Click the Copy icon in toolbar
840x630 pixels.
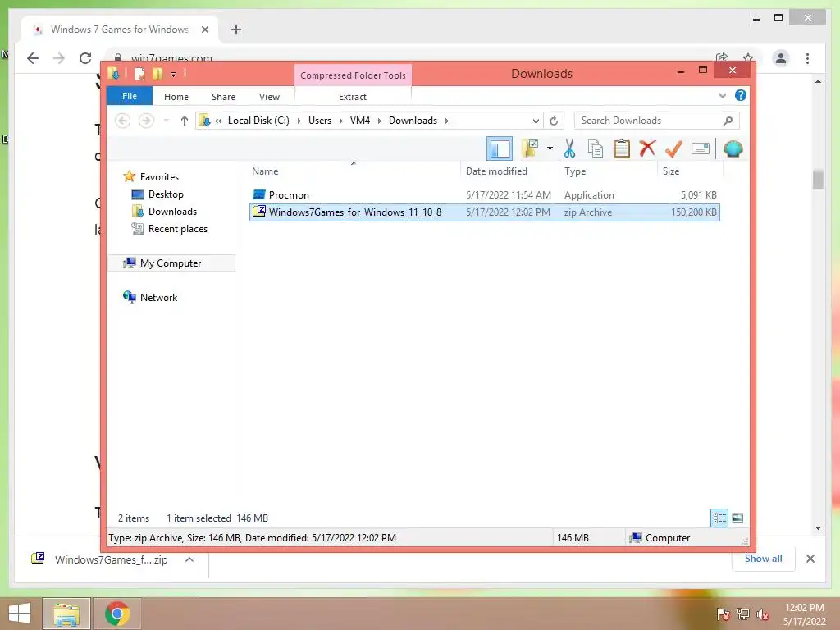596,149
